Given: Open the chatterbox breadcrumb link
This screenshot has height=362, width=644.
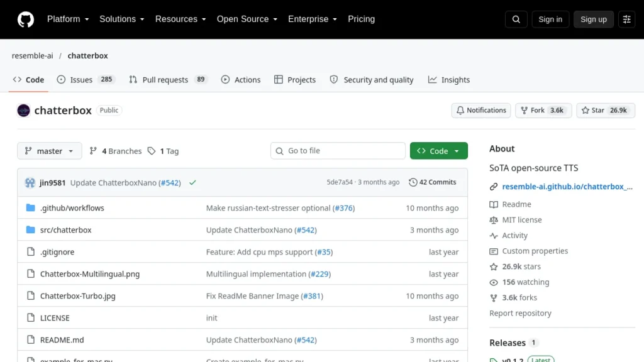Looking at the screenshot, I should (x=88, y=56).
